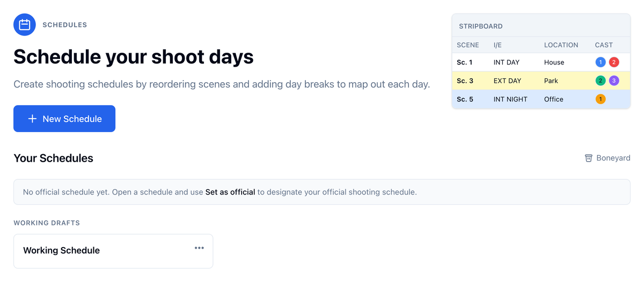Click the Park location cell
Viewport: 644px width, 282px height.
pyautogui.click(x=551, y=81)
